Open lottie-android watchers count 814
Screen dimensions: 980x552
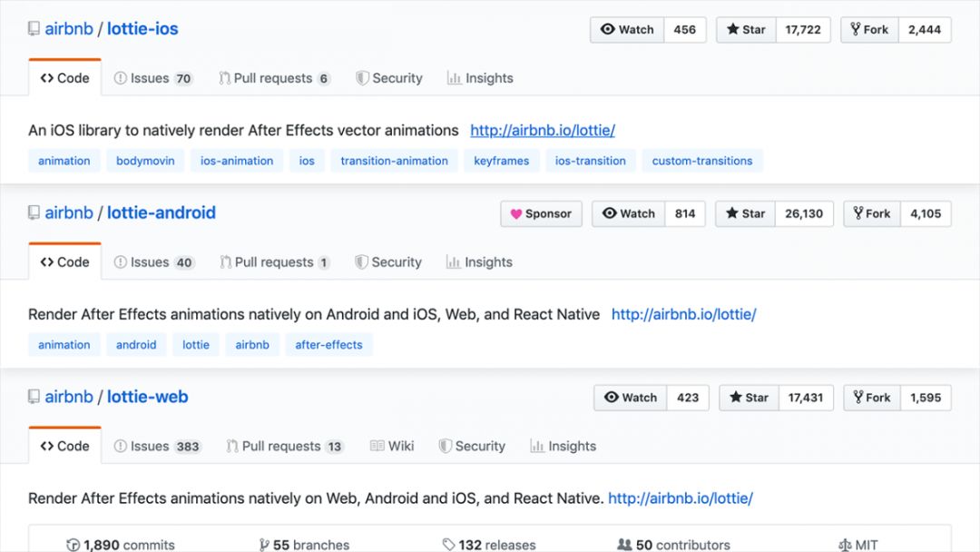click(685, 213)
